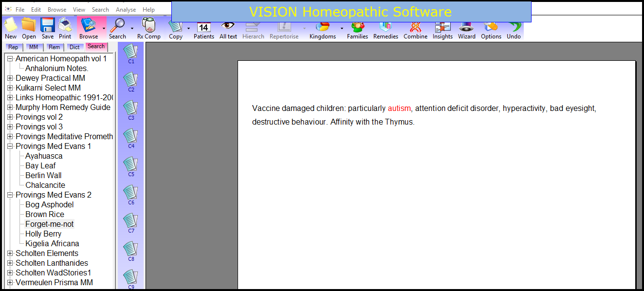Open the Remedies tool

click(386, 28)
